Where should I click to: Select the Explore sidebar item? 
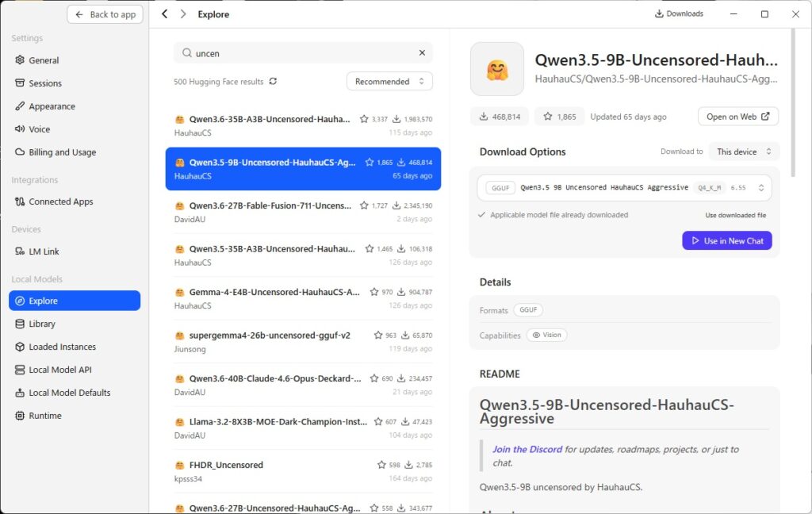(x=75, y=301)
